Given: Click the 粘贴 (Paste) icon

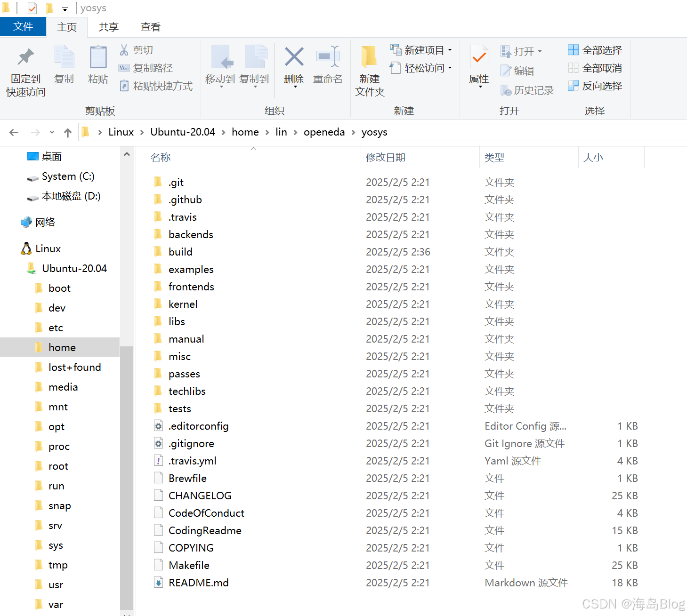Looking at the screenshot, I should (97, 65).
